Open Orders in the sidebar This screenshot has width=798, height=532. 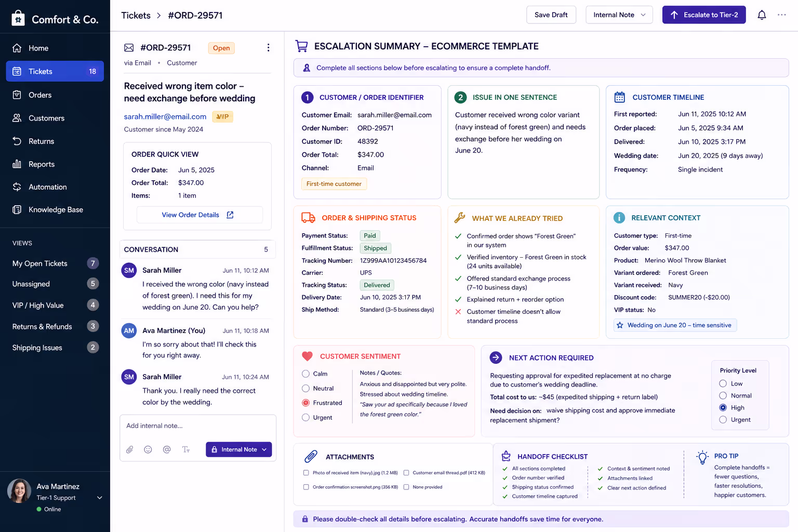[x=55, y=95]
